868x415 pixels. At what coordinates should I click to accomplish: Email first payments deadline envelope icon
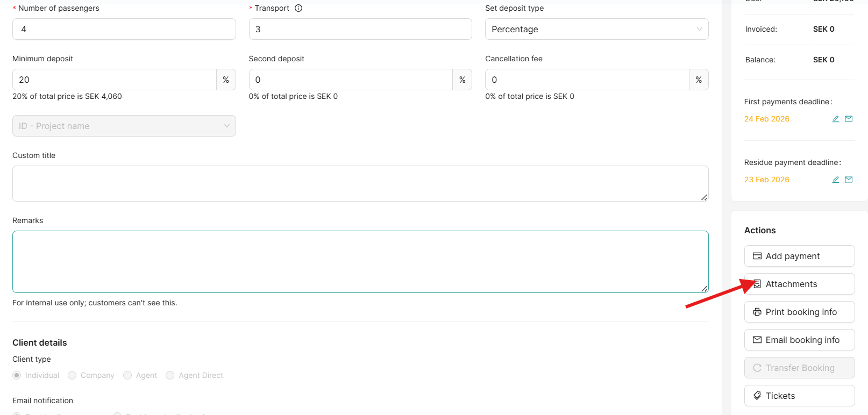(849, 119)
